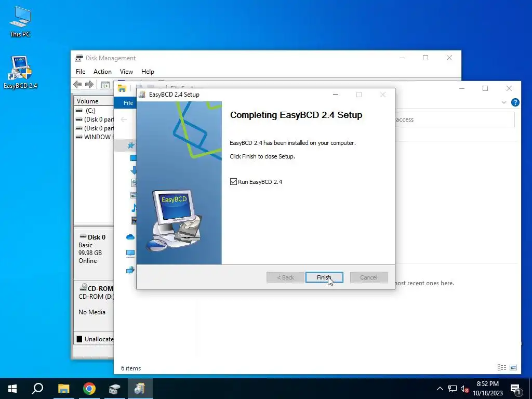Open taskbar Search

37,389
